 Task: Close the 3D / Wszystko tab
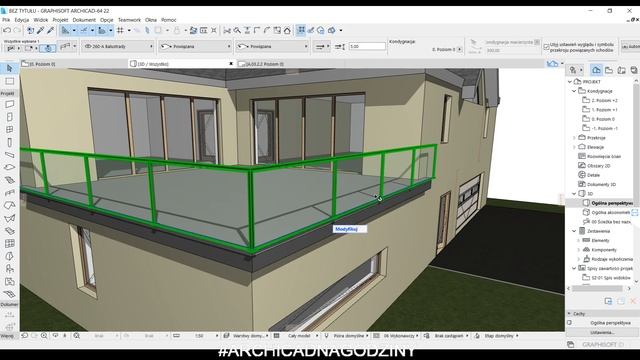(x=231, y=64)
